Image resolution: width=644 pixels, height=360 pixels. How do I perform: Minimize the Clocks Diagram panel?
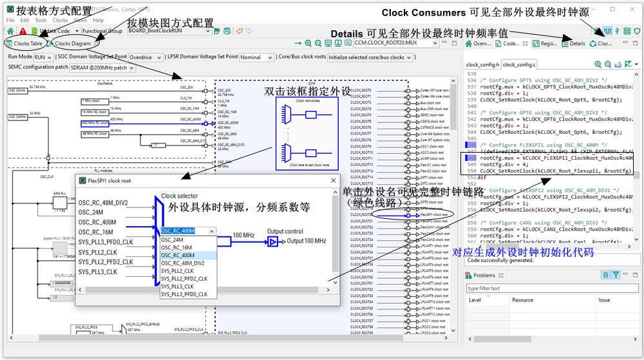(x=445, y=43)
